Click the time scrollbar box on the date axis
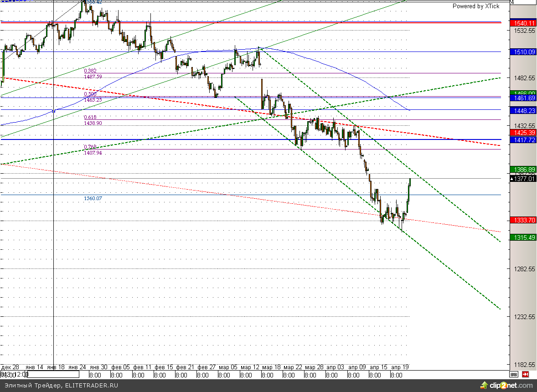 40,375
